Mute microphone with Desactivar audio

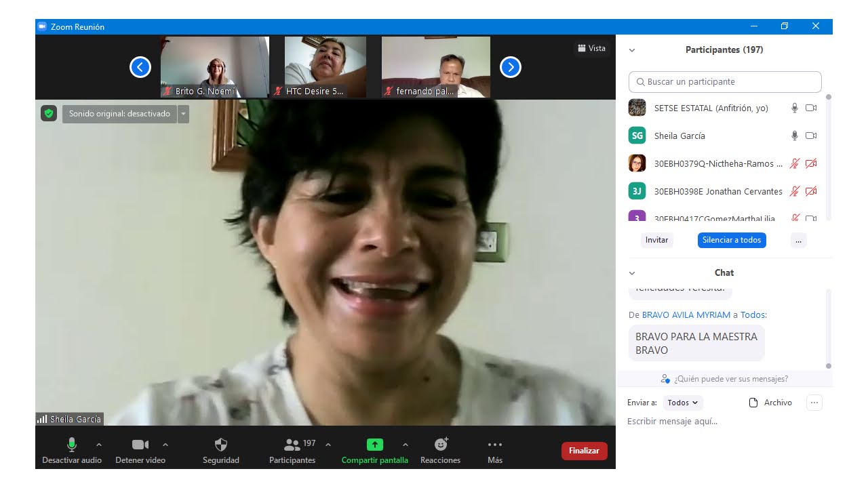(x=72, y=450)
